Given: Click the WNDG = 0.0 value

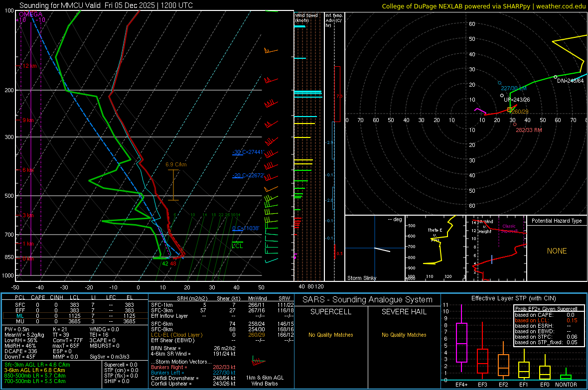Looking at the screenshot, I should 104,329.
